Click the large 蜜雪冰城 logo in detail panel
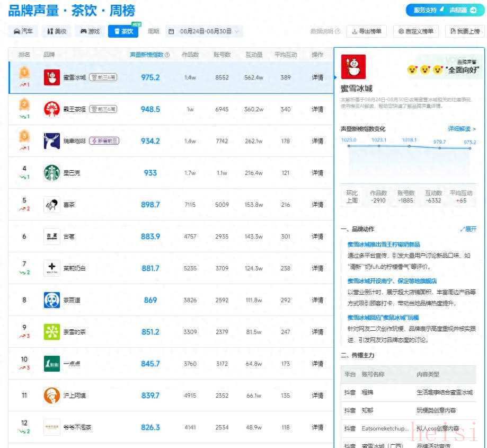487x448 pixels. pos(353,67)
